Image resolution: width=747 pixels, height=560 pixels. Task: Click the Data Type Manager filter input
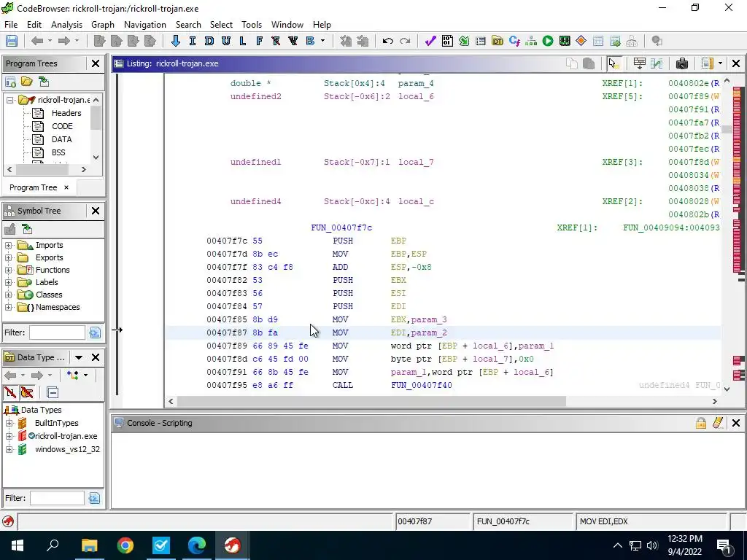coord(57,498)
